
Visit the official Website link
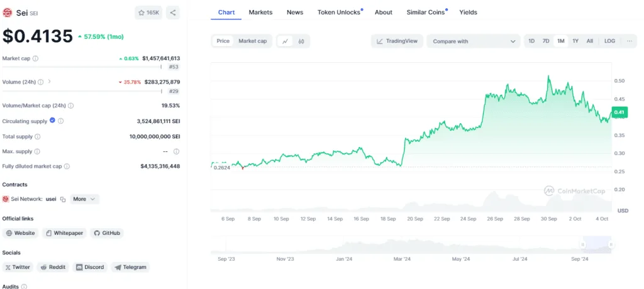click(x=21, y=233)
